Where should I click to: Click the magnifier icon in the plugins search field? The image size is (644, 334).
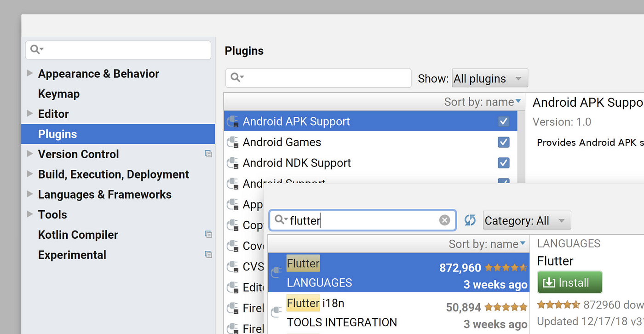pyautogui.click(x=236, y=78)
